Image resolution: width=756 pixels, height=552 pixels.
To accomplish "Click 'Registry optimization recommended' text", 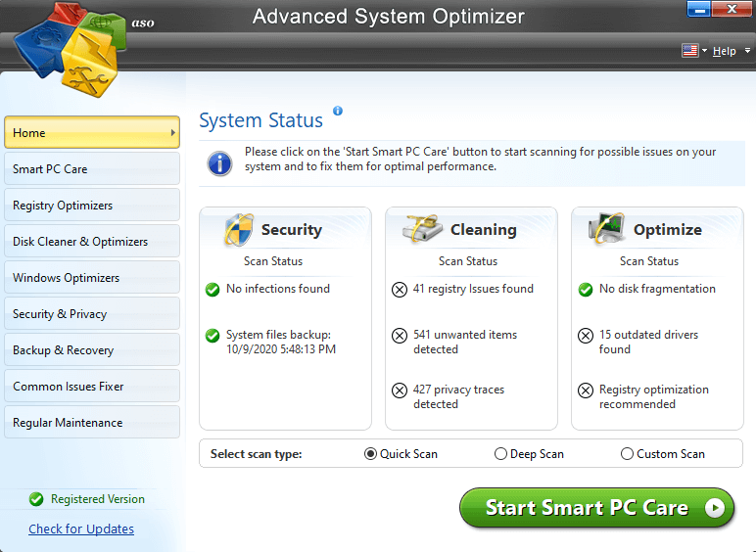I will (654, 397).
